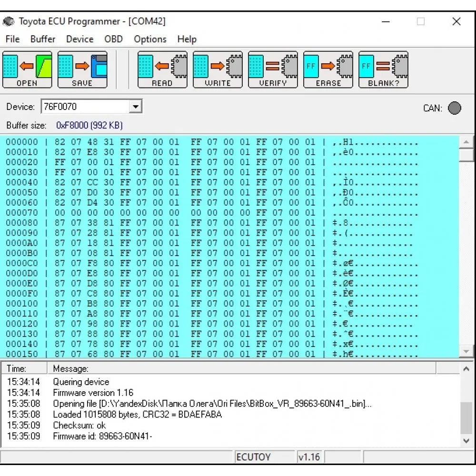
Task: Click the OPEN file toolbar icon
Action: (x=27, y=70)
